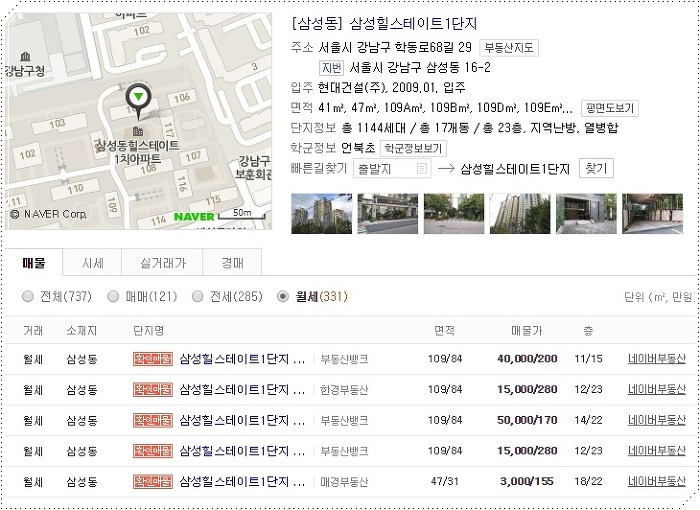Screen dimensions: 700x510
Task: Open the 출발지 list icon in input
Action: click(x=421, y=169)
